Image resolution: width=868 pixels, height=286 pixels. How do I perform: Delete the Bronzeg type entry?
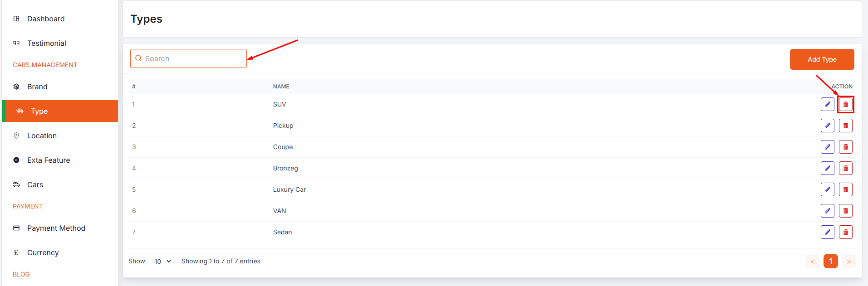click(x=845, y=168)
